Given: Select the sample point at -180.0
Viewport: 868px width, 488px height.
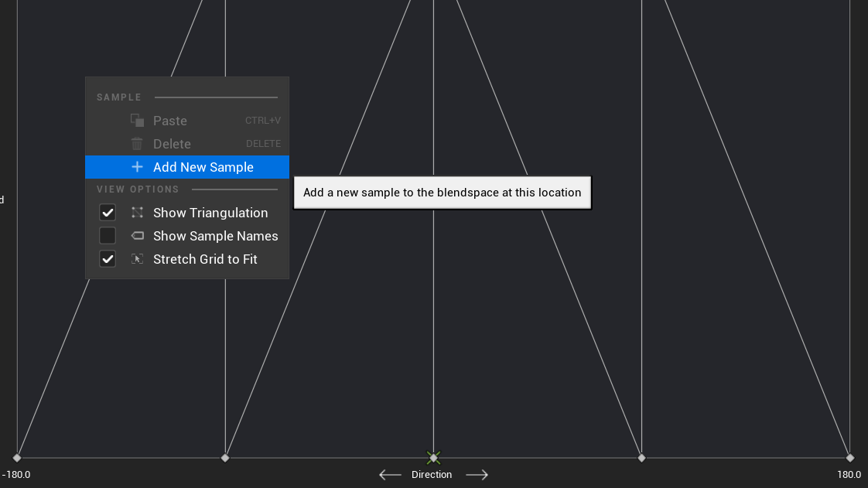Looking at the screenshot, I should pyautogui.click(x=17, y=458).
